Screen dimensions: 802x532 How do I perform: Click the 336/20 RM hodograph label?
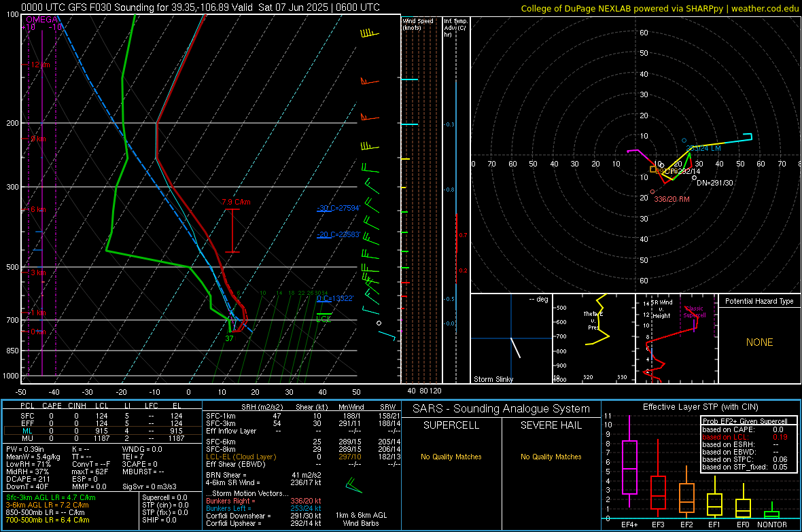[x=672, y=199]
